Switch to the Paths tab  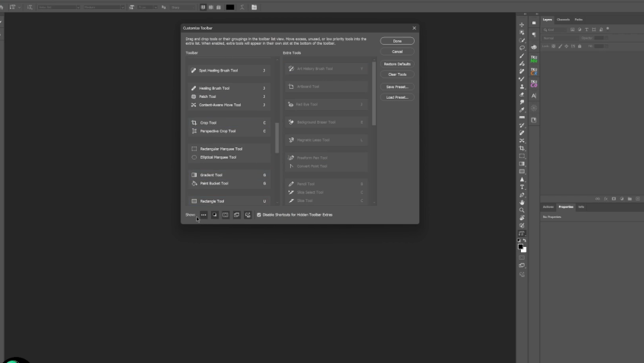579,20
